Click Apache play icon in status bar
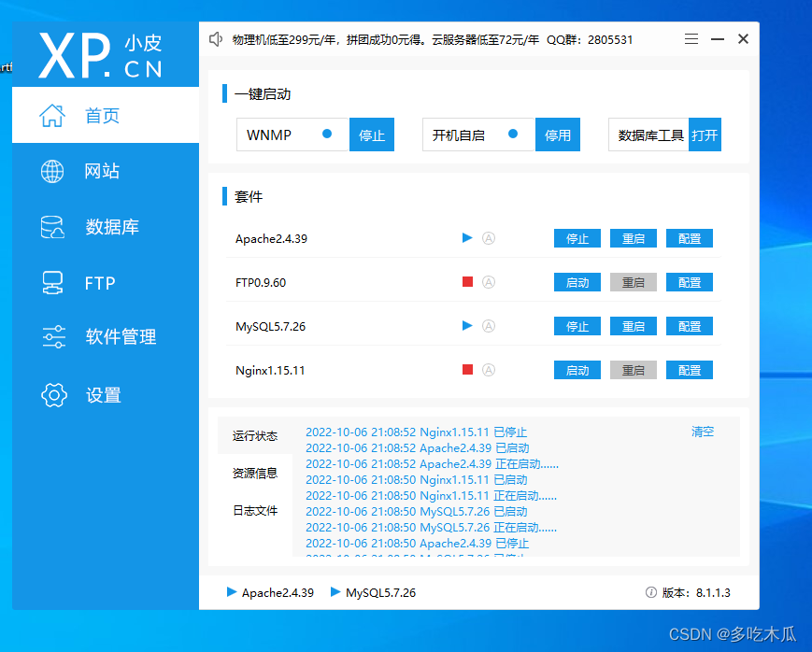The image size is (812, 652). click(232, 592)
